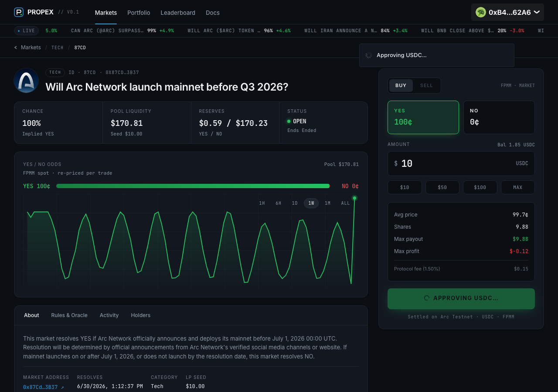
Task: Set chart range to 1W
Action: point(311,203)
